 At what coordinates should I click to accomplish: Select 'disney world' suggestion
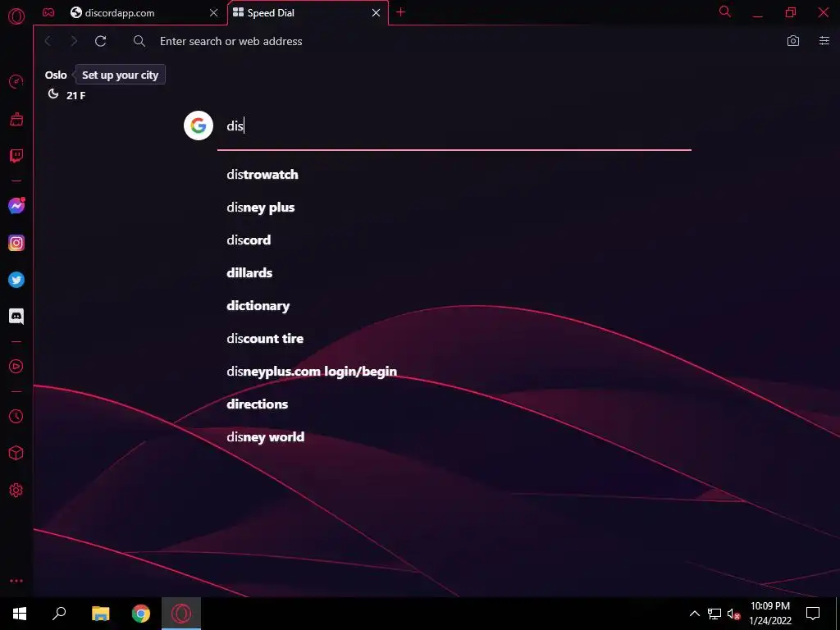[266, 437]
